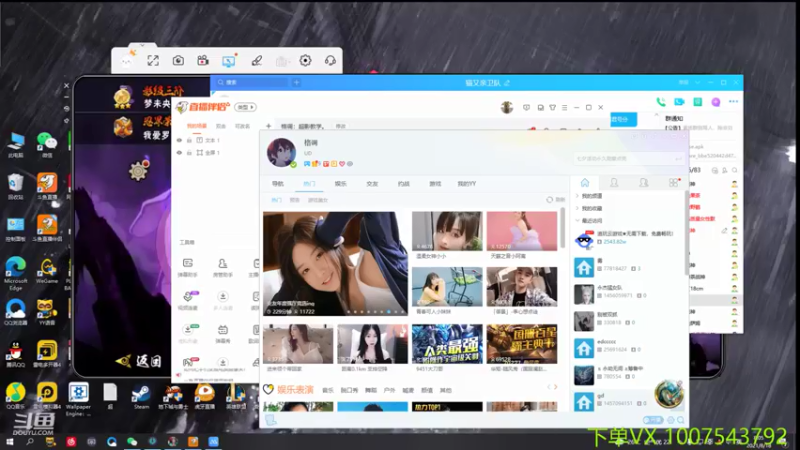Click the round game avatar in YY bottom right

pos(669,394)
